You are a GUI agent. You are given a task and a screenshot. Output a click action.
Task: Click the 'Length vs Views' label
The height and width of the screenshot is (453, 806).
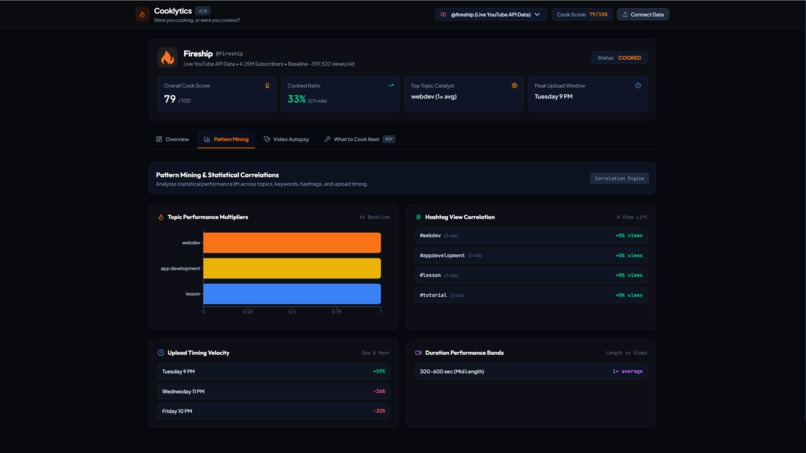tap(626, 353)
